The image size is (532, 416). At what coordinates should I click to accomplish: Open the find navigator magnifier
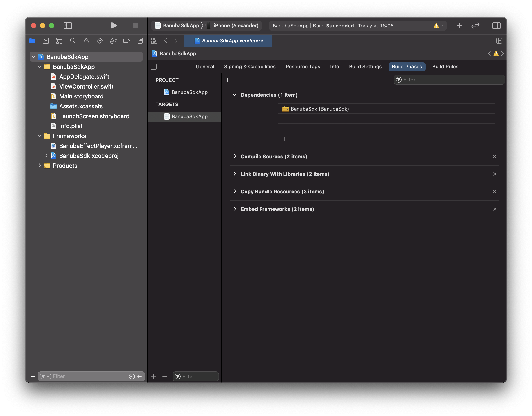tap(73, 41)
